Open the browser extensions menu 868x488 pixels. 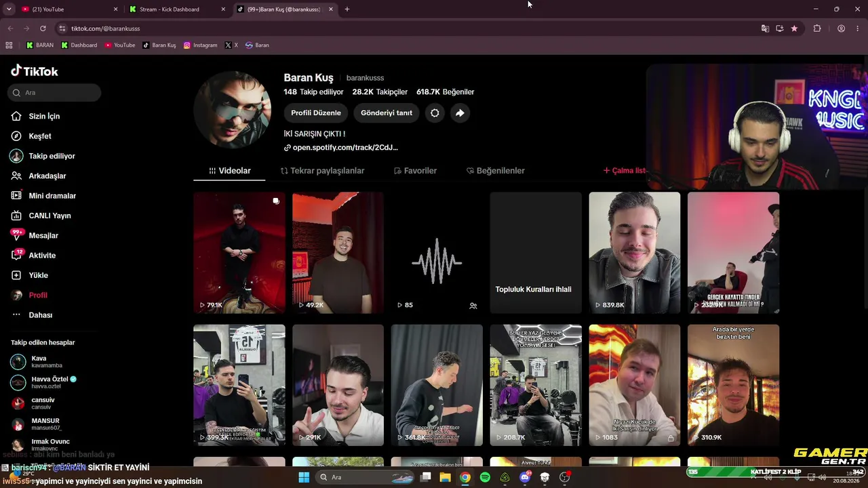click(817, 28)
